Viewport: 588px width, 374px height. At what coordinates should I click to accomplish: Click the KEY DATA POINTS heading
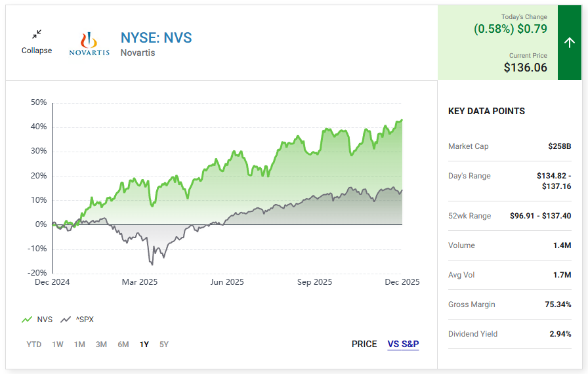486,112
